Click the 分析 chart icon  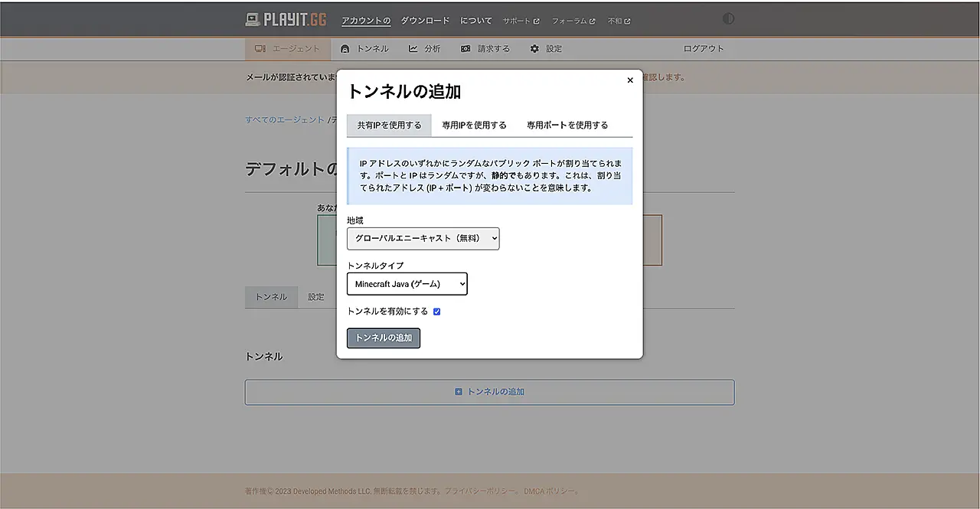point(413,49)
